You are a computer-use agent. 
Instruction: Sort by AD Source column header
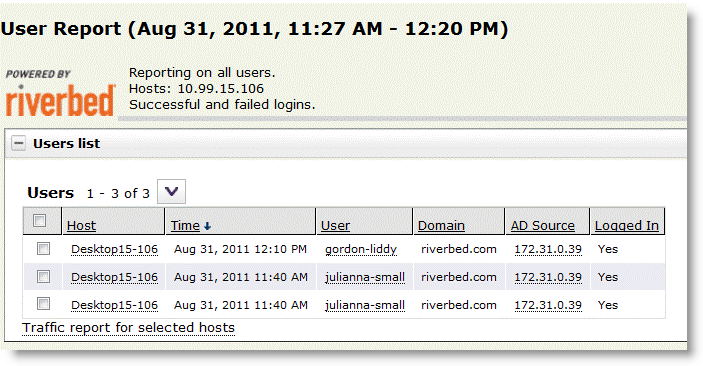(x=542, y=226)
